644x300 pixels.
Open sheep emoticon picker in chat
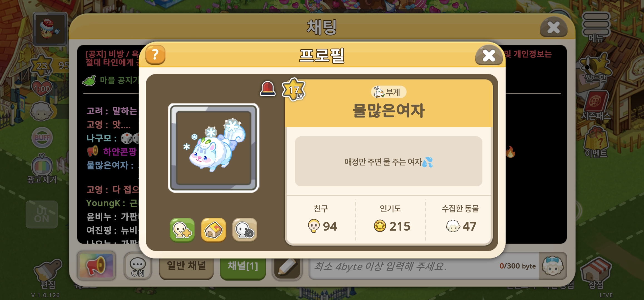coord(553,266)
